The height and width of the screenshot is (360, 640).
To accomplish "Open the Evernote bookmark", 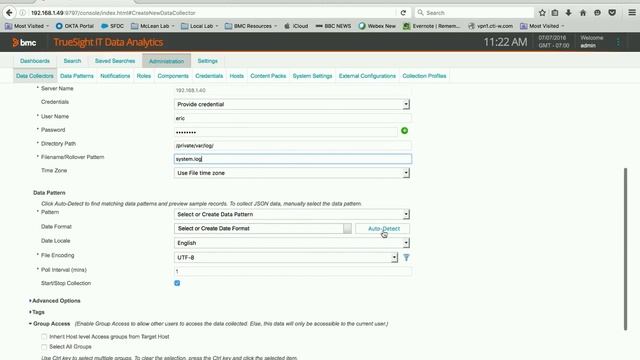I will [x=431, y=26].
